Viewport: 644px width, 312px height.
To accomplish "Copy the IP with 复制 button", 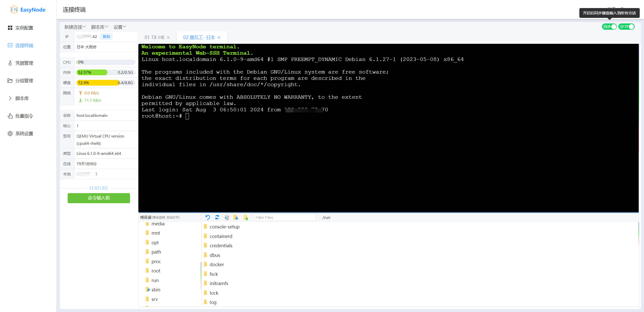I will pos(106,37).
